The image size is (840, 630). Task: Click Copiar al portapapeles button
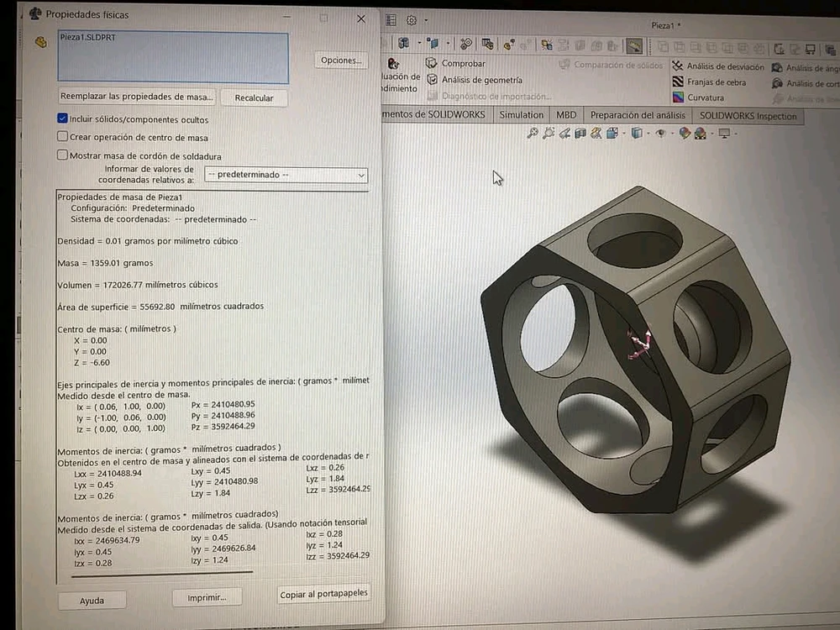[323, 594]
